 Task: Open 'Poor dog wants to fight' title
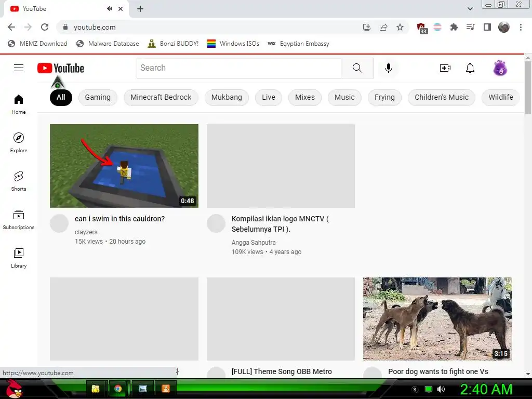click(x=438, y=371)
